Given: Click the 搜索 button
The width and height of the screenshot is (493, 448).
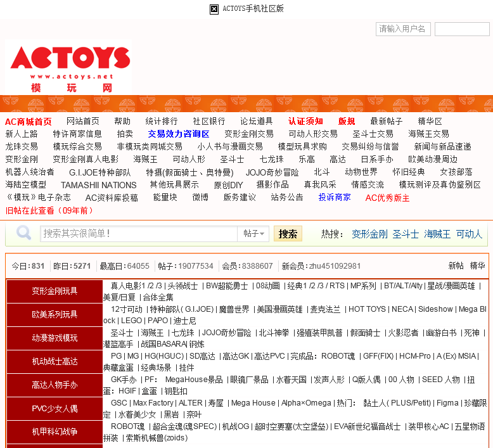Looking at the screenshot, I should 288,234.
